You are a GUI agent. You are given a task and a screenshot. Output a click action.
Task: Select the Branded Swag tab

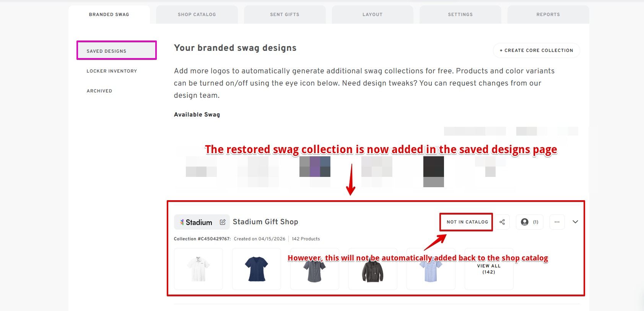109,15
